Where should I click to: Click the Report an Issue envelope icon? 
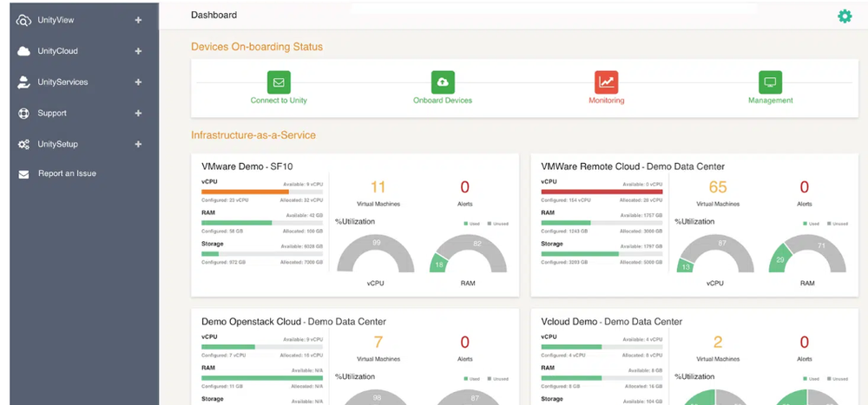pyautogui.click(x=23, y=174)
